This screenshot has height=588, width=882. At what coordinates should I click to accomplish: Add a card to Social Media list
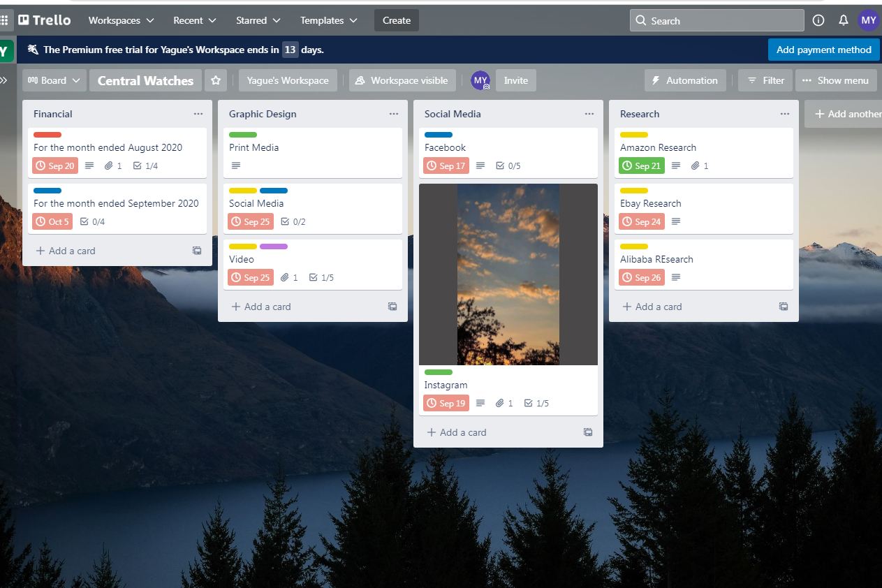coord(457,432)
